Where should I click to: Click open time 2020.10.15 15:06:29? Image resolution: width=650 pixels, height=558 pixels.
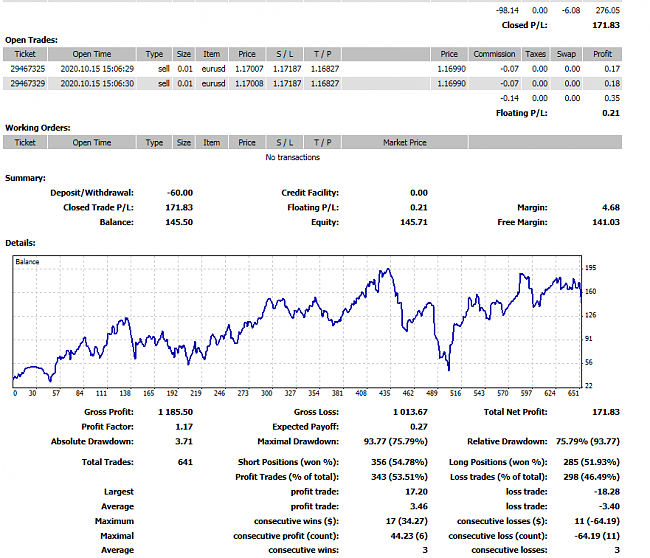coord(97,69)
